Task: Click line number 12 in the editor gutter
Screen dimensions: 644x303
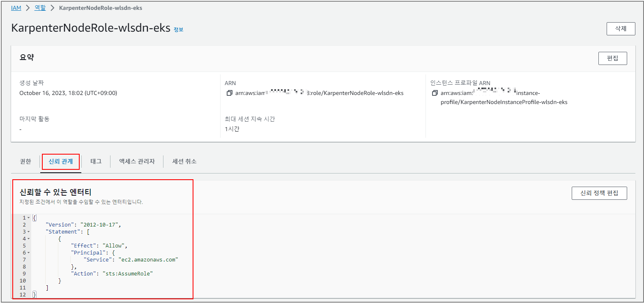Action: [23, 295]
